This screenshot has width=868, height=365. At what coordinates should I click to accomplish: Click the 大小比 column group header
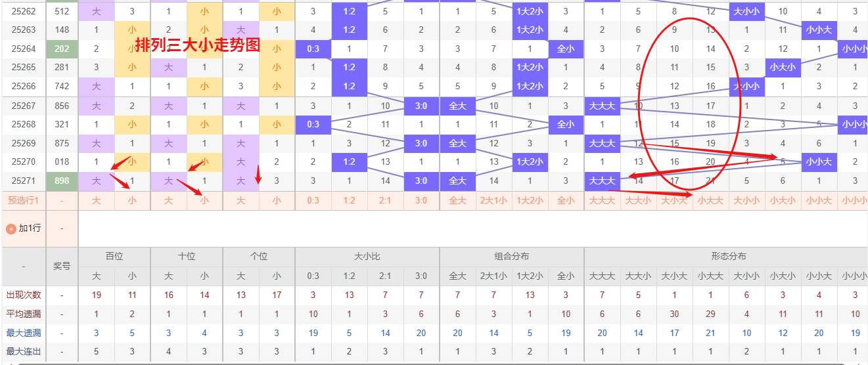click(367, 257)
